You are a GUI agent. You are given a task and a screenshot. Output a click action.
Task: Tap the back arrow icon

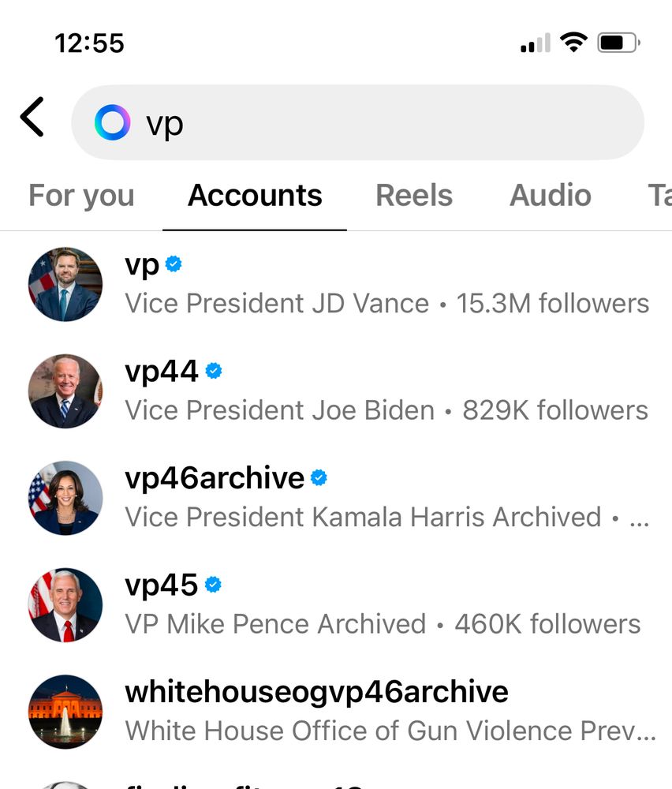tap(32, 118)
